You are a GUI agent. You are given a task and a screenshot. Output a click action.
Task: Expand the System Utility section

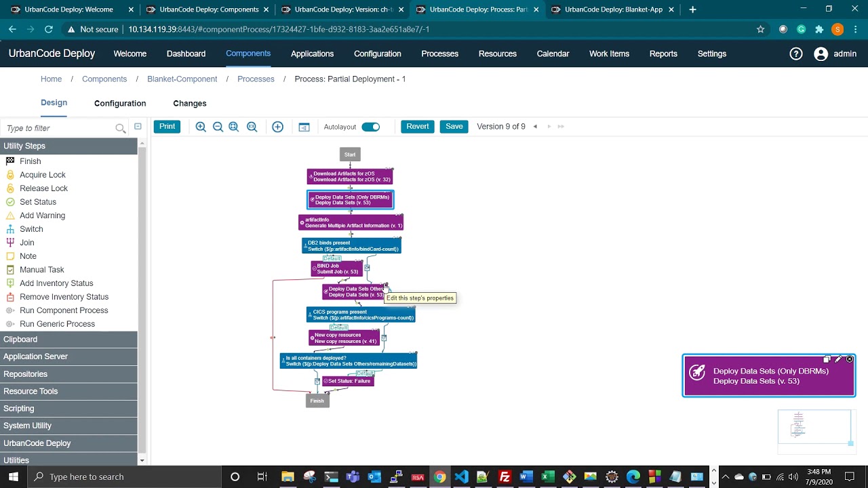tap(68, 426)
